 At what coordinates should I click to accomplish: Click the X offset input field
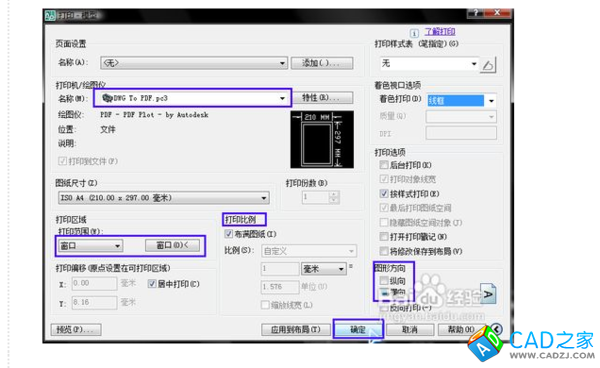(94, 283)
